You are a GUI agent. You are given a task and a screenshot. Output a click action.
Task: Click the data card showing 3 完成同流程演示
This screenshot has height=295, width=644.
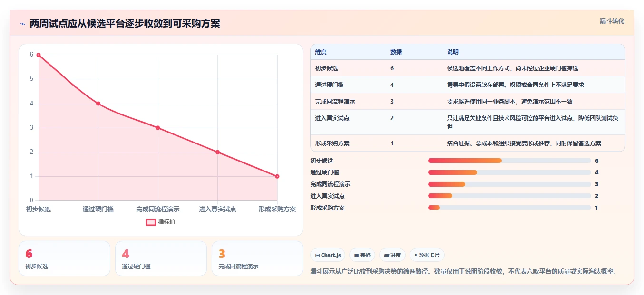(x=257, y=258)
